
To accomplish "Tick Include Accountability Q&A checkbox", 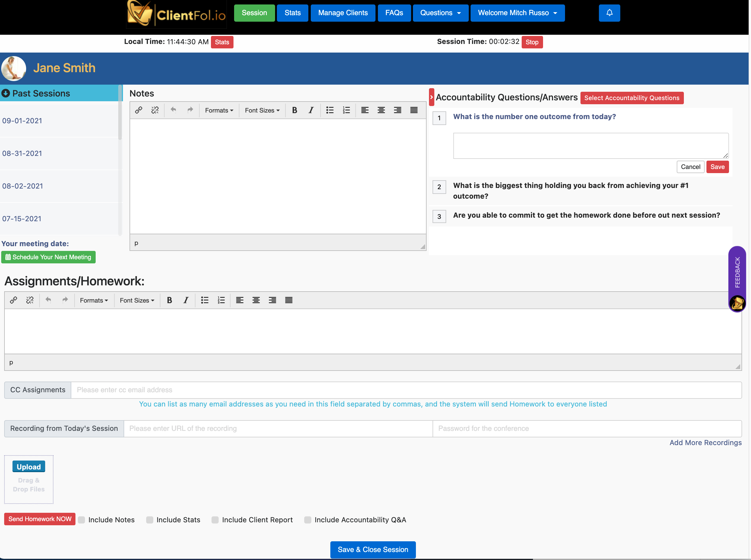I will coord(307,520).
